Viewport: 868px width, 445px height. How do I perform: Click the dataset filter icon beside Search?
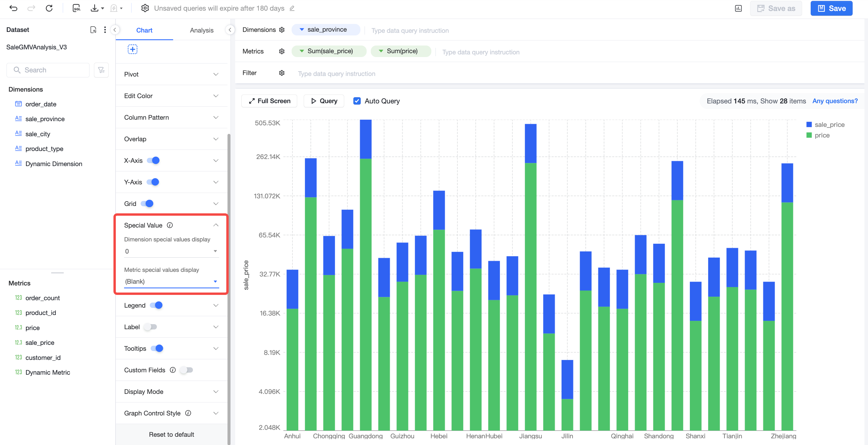(x=101, y=70)
